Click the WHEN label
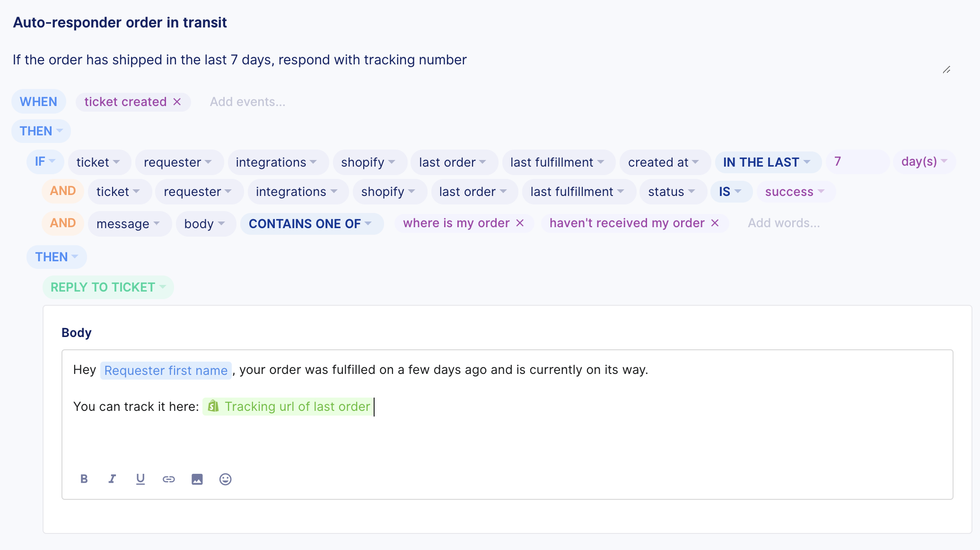This screenshot has height=550, width=980. (x=38, y=102)
